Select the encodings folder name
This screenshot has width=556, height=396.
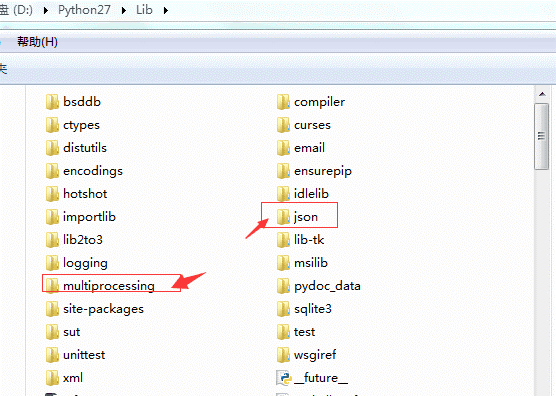pyautogui.click(x=93, y=171)
